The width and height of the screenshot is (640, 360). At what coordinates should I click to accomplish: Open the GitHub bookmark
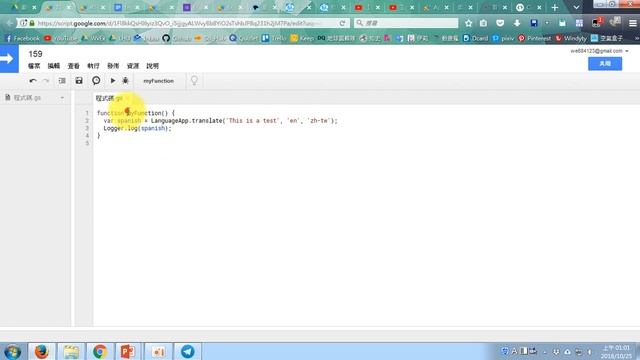click(x=177, y=38)
